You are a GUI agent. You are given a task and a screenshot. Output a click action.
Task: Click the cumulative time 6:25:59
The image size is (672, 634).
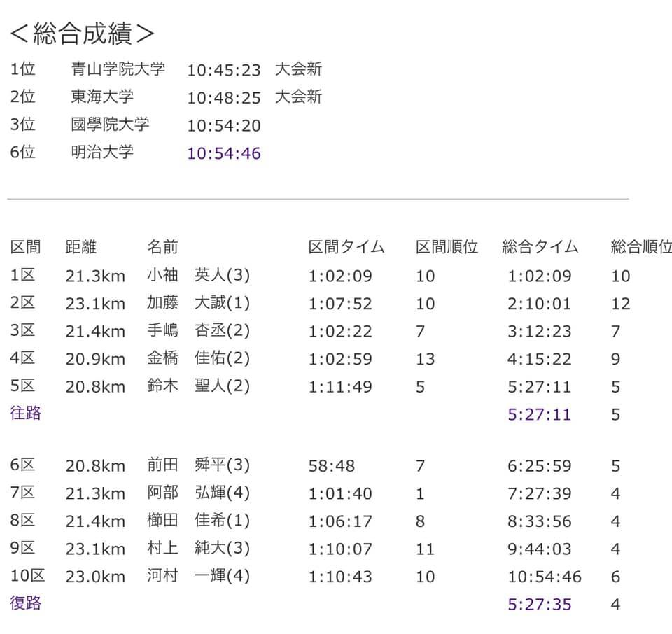[x=539, y=466]
